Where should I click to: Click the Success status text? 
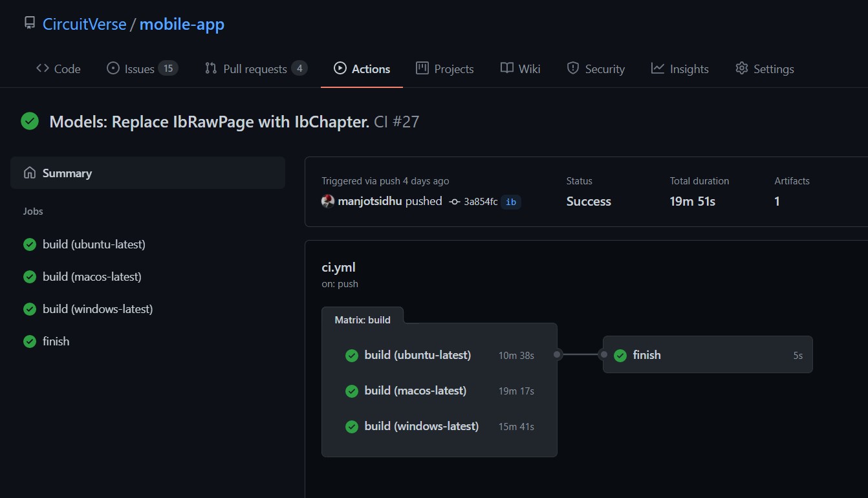[589, 201]
